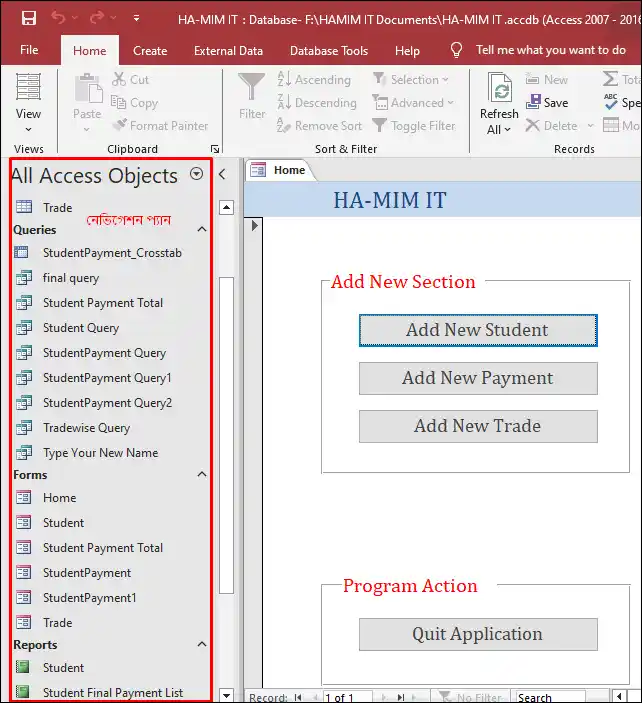
Task: Click New record in Records group
Action: (x=547, y=79)
